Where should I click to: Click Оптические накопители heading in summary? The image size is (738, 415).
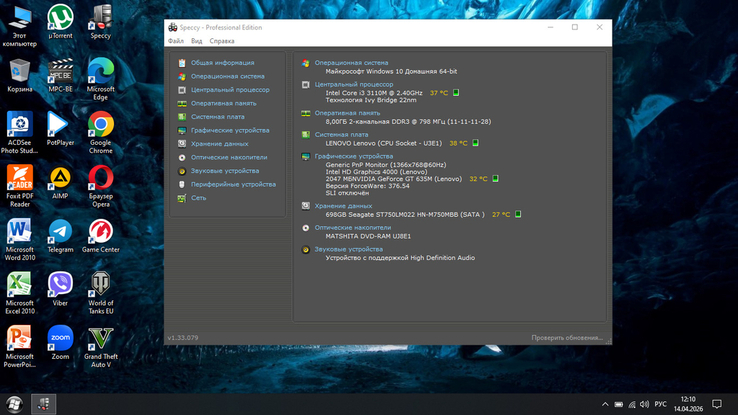(353, 228)
